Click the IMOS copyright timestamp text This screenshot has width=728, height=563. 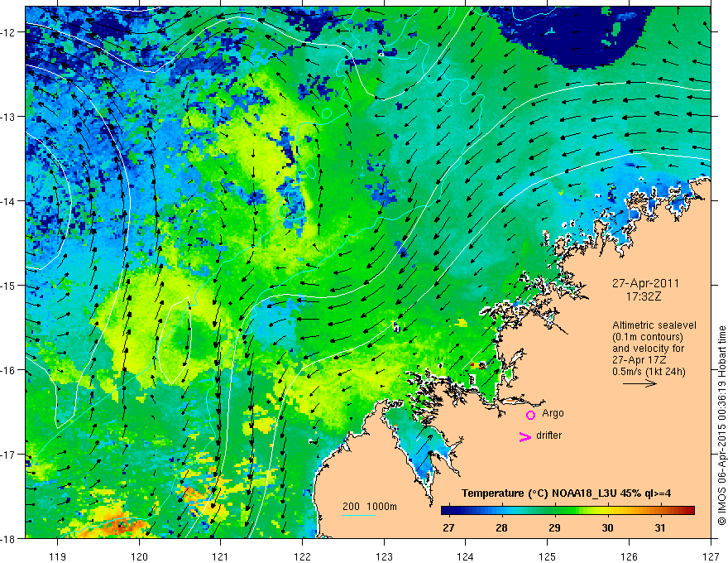[x=721, y=426]
